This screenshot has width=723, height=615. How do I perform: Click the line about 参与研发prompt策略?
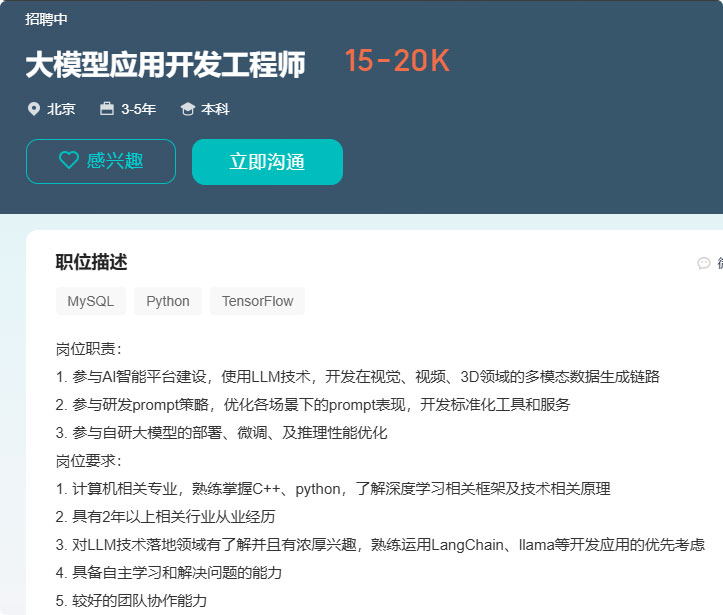click(x=313, y=405)
